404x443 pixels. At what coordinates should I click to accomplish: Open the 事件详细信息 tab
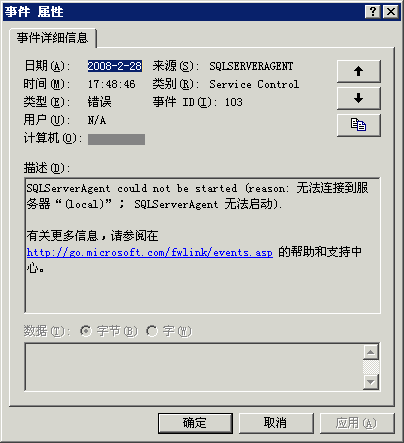click(x=52, y=38)
